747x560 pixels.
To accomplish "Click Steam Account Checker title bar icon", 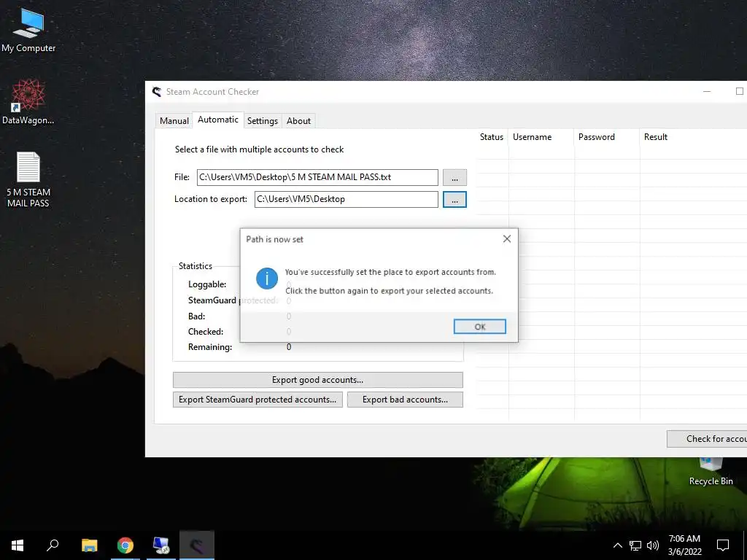I will tap(157, 92).
